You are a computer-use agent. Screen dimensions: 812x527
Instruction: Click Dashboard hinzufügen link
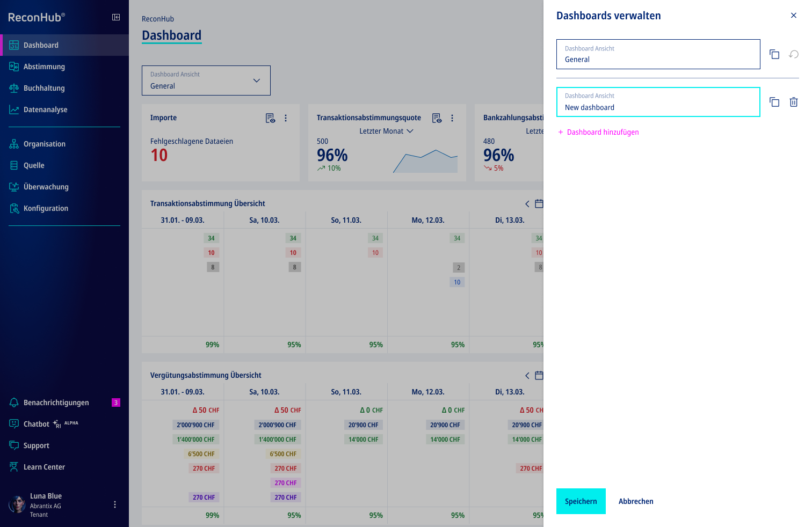tap(603, 132)
